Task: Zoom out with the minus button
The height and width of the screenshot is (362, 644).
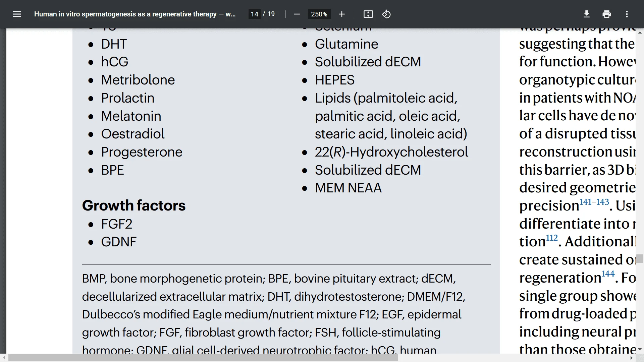Action: tap(297, 14)
